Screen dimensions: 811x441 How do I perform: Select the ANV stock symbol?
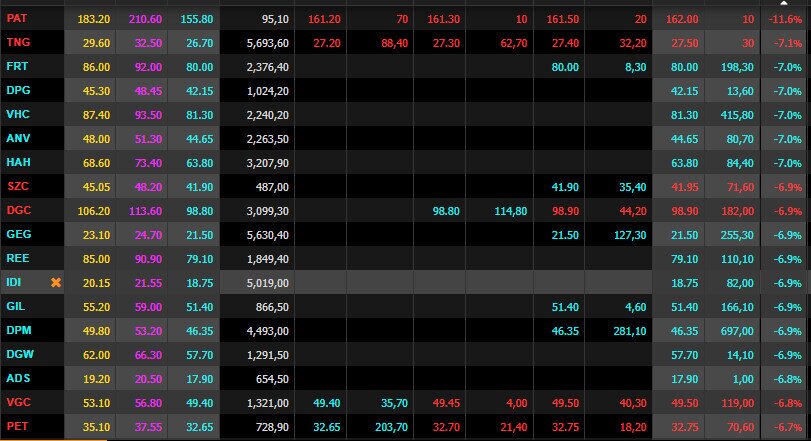click(18, 138)
